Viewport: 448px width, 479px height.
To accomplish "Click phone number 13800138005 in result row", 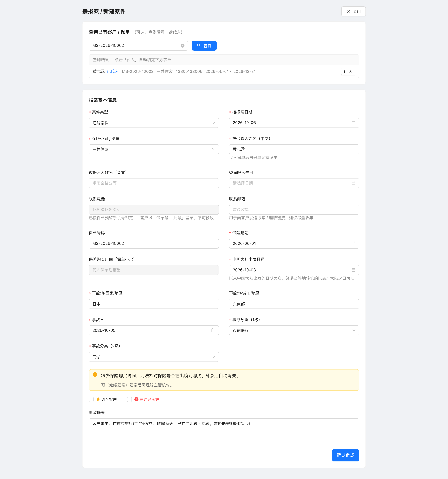I will click(x=189, y=72).
